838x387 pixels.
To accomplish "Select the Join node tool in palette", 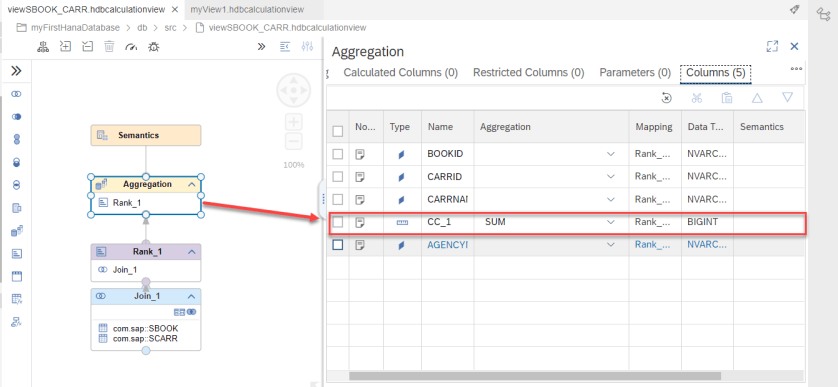I will (x=17, y=94).
